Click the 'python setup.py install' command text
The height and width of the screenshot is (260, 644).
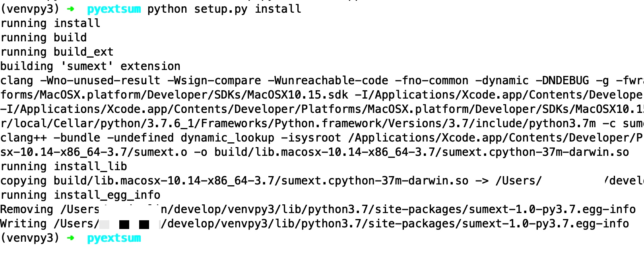click(224, 9)
